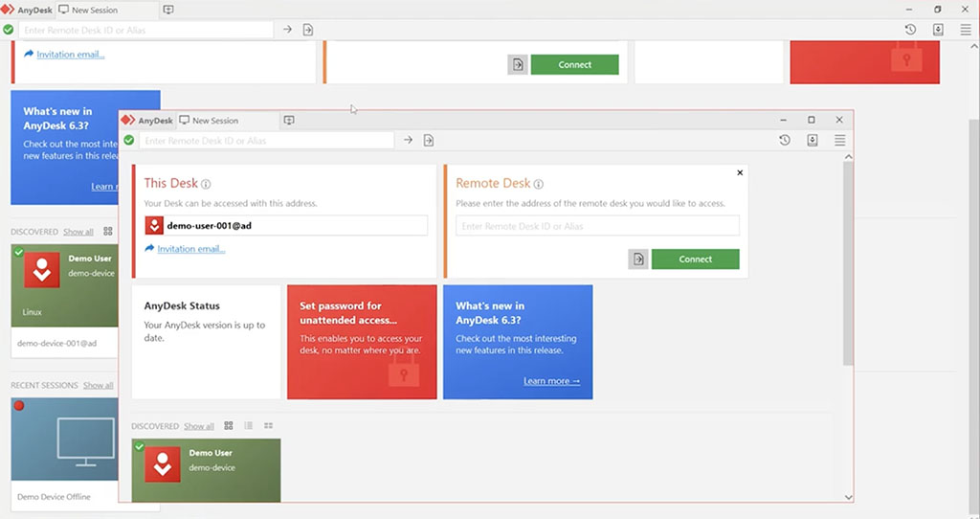Click the file transfer button beside Connect in the front window
Image resolution: width=980 pixels, height=519 pixels.
click(x=638, y=259)
